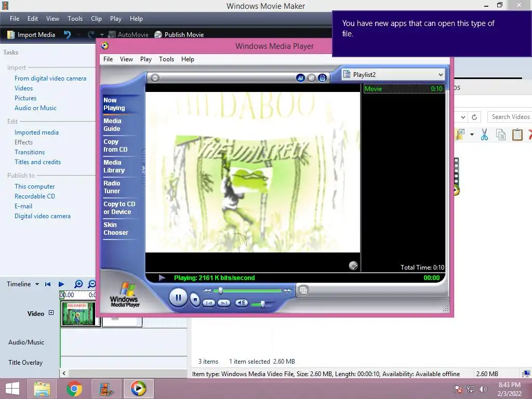Open the Media Guide tab
The height and width of the screenshot is (399, 532).
[112, 125]
